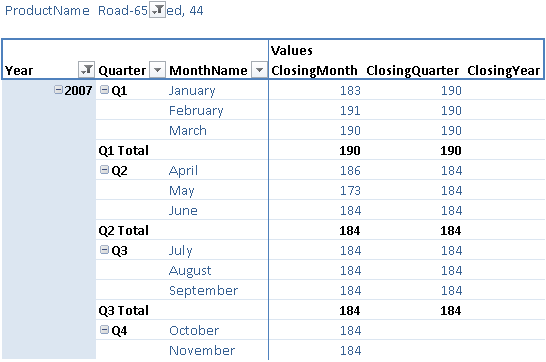Screen dimensions: 546x362
Task: Select the Q1 Total row label
Action: (124, 150)
